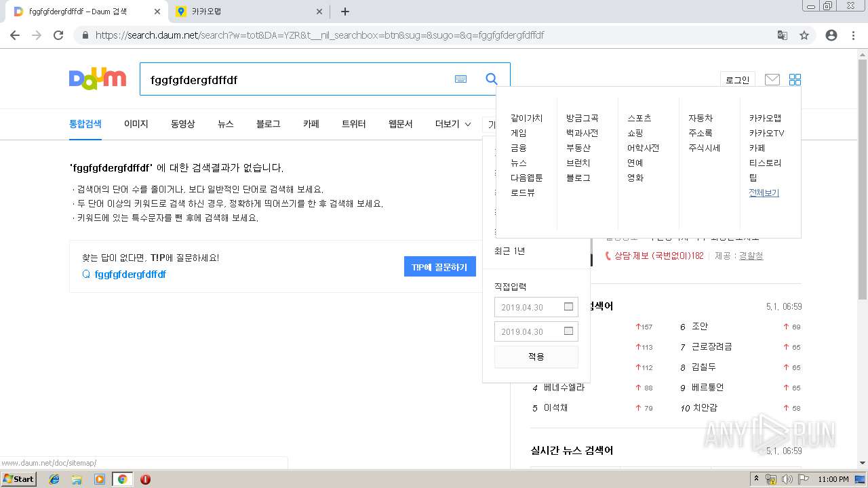Open 게임 service link
The height and width of the screenshot is (488, 868).
pos(518,133)
